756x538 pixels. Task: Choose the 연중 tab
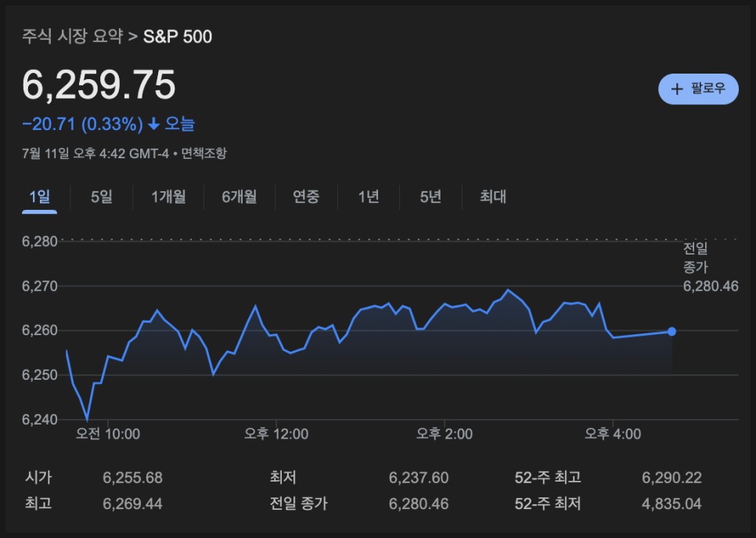coord(306,197)
